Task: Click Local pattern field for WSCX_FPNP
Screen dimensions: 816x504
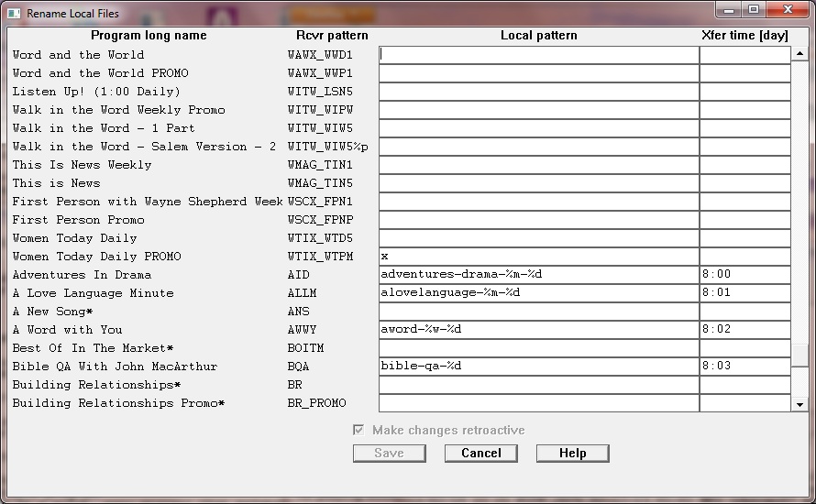Action: [x=539, y=220]
